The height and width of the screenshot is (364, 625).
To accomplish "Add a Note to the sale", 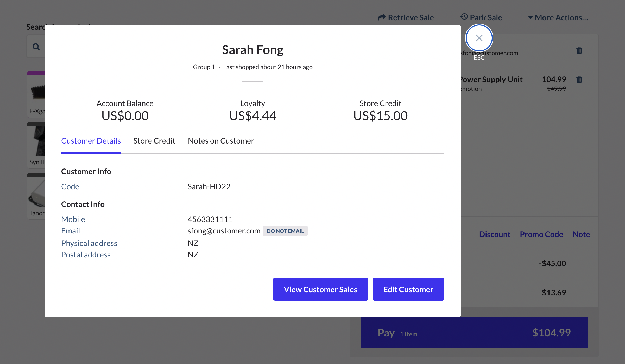I will tap(581, 235).
